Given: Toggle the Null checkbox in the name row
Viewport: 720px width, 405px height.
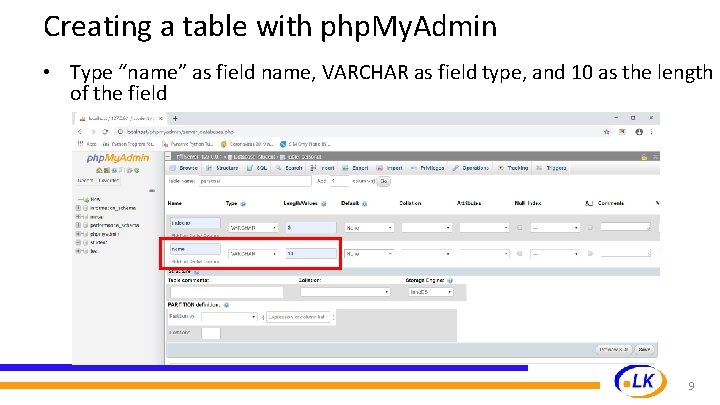Looking at the screenshot, I should [520, 253].
